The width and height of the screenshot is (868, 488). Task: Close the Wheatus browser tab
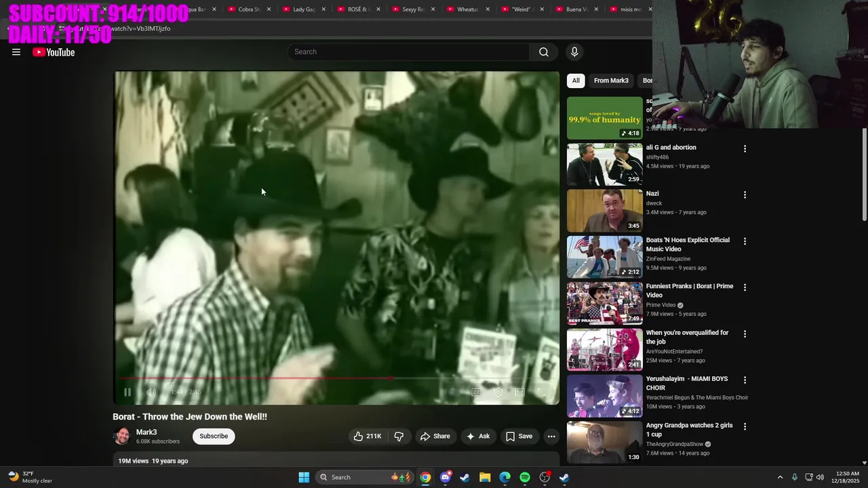(488, 9)
